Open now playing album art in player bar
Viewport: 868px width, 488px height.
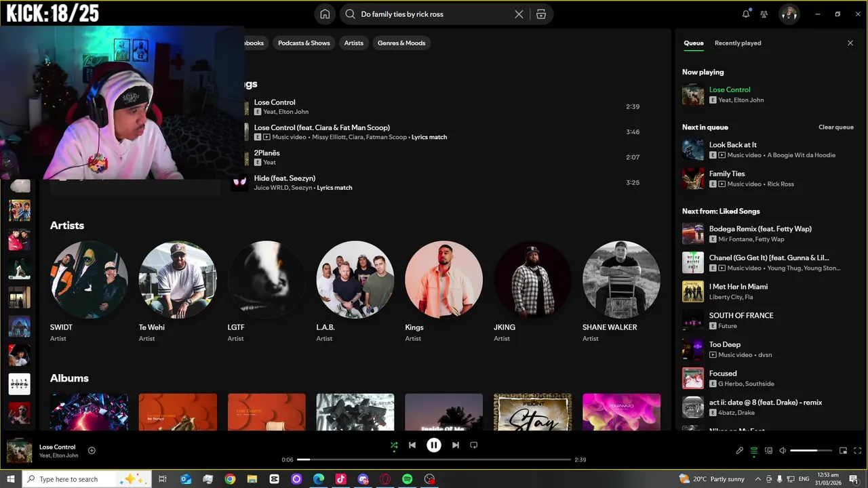(20, 451)
